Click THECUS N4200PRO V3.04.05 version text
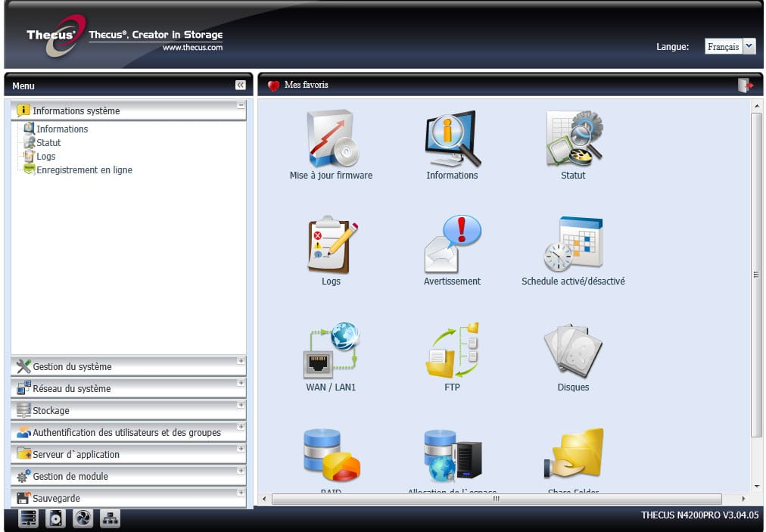This screenshot has height=532, width=766. pyautogui.click(x=699, y=515)
